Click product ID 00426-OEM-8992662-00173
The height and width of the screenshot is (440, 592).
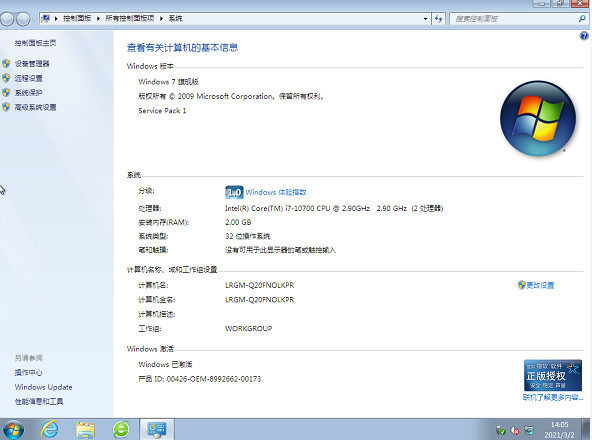(214, 379)
